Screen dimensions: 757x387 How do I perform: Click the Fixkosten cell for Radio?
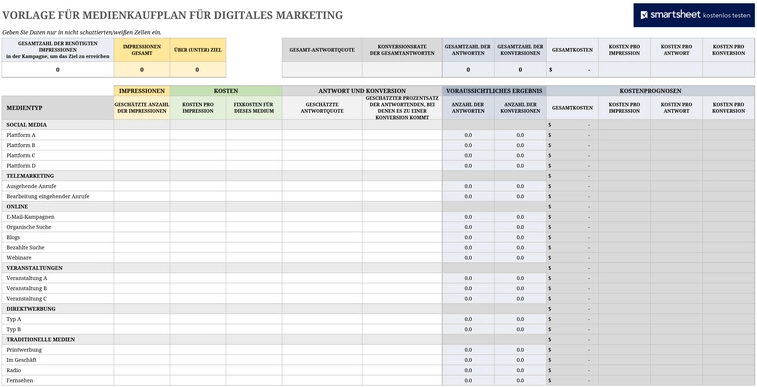click(254, 370)
